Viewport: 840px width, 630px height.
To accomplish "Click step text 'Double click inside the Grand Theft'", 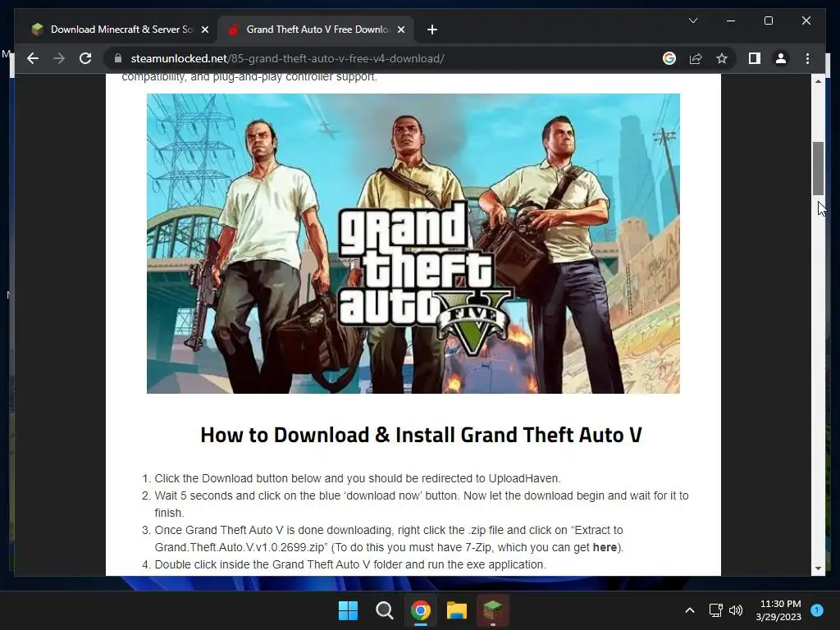I will click(x=350, y=564).
